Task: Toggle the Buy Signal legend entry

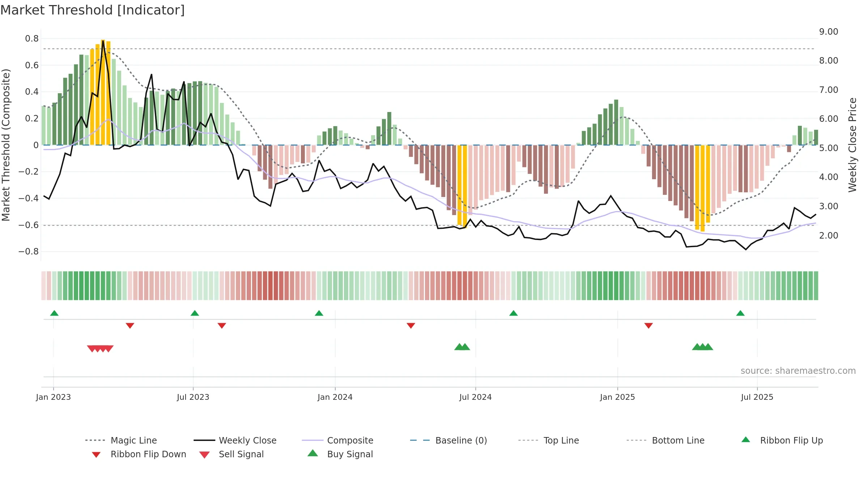Action: click(x=340, y=454)
